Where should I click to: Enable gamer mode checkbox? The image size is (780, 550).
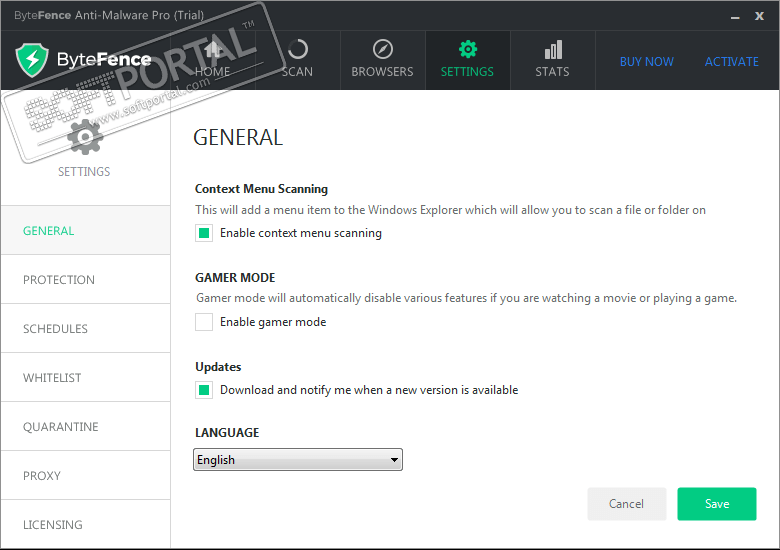(x=204, y=322)
